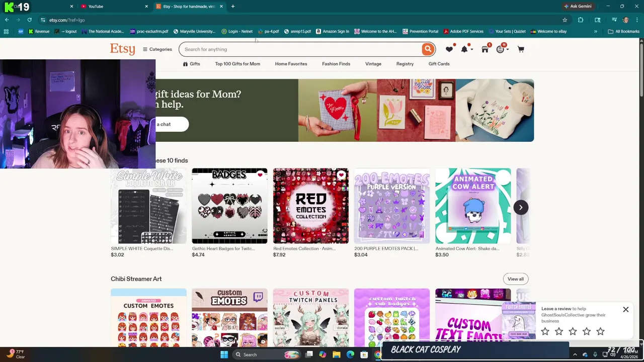This screenshot has width=644, height=362.
Task: Open Welcome to eBay bookmark
Action: [x=548, y=31]
